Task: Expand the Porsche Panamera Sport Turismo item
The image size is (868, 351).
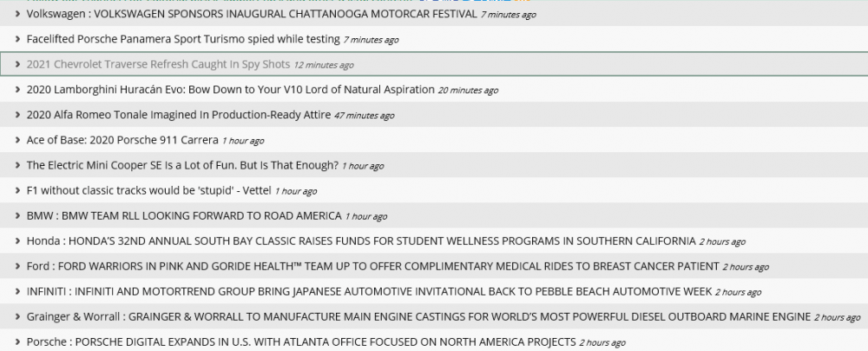Action: [17, 40]
